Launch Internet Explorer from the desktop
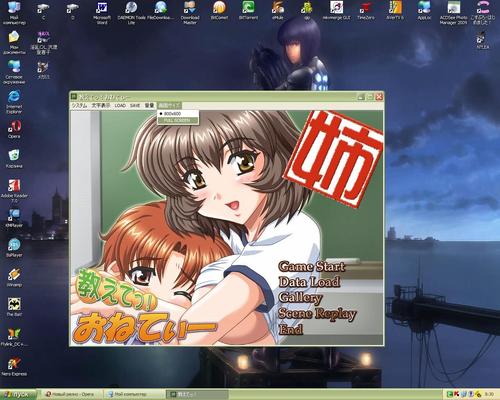 pyautogui.click(x=14, y=102)
